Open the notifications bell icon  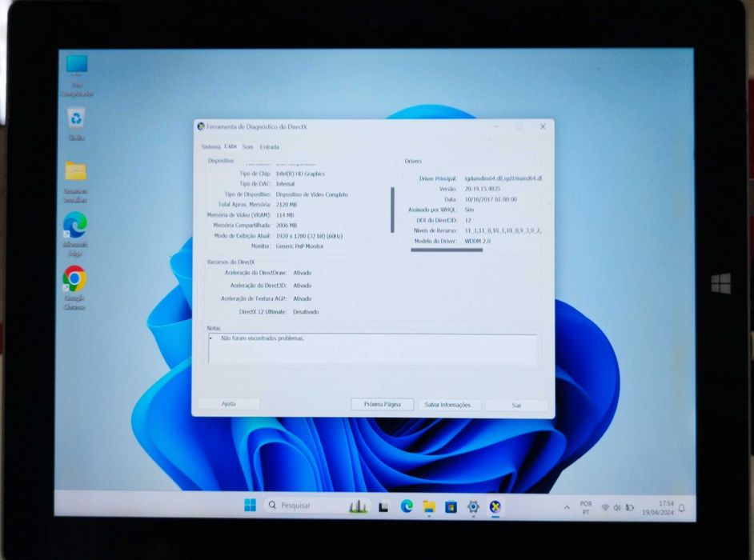tap(682, 508)
